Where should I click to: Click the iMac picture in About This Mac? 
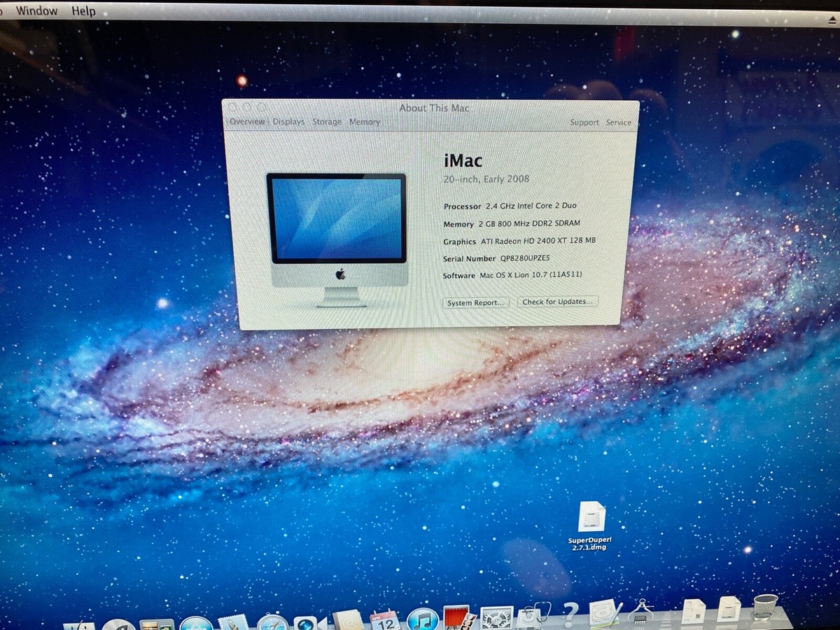(337, 239)
